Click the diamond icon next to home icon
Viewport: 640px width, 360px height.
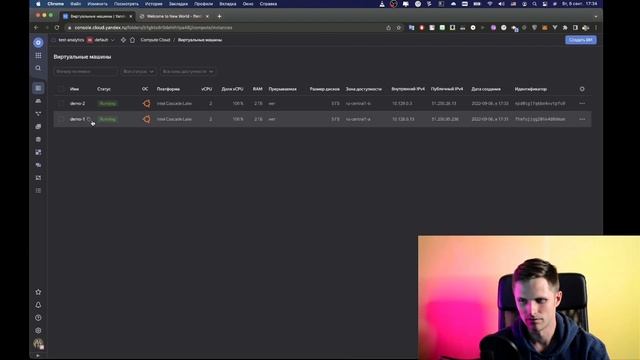[123, 40]
